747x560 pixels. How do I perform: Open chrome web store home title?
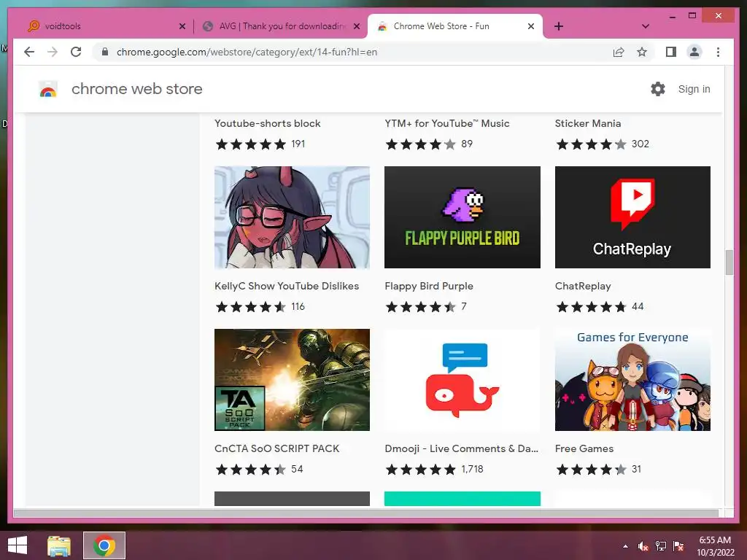coord(136,89)
